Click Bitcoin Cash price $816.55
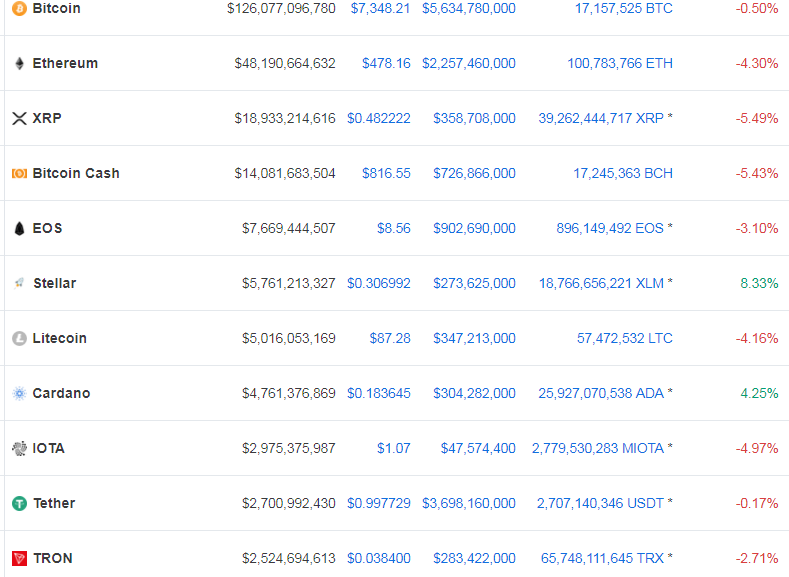Image resolution: width=789 pixels, height=577 pixels. (386, 174)
